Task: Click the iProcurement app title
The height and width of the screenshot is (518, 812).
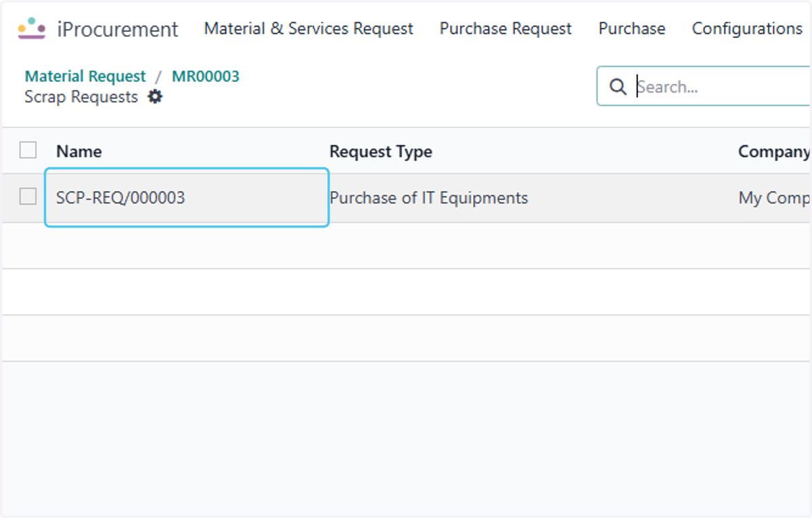Action: tap(118, 29)
